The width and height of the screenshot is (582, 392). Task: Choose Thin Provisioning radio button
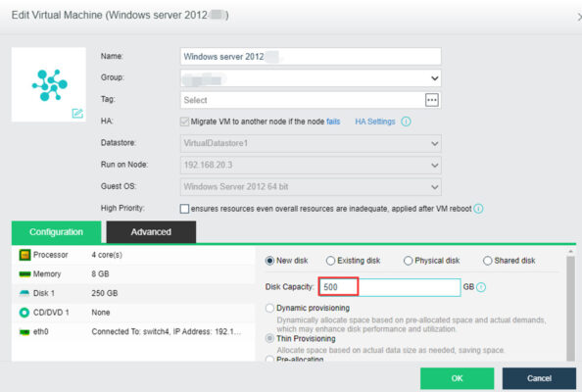[x=269, y=338]
